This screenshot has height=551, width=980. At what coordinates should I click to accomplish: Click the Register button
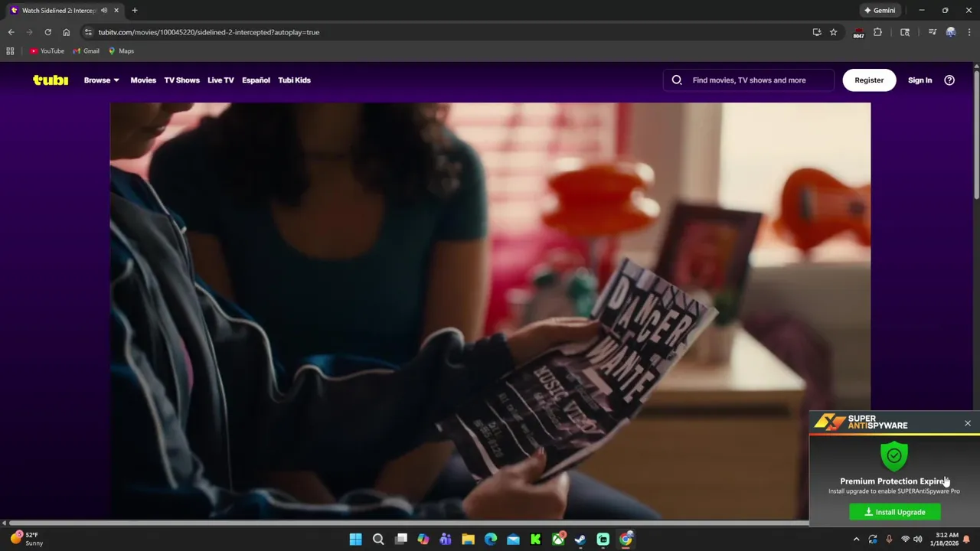(869, 80)
